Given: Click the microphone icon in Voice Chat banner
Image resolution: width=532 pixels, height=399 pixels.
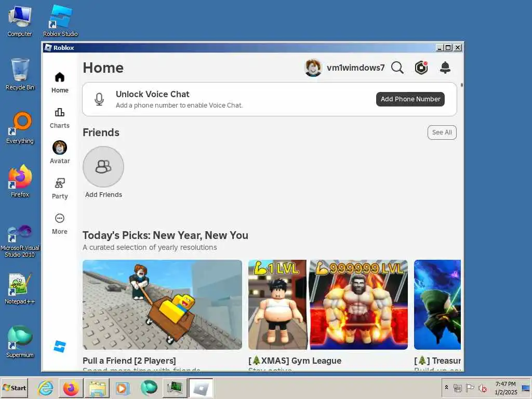Looking at the screenshot, I should click(99, 99).
